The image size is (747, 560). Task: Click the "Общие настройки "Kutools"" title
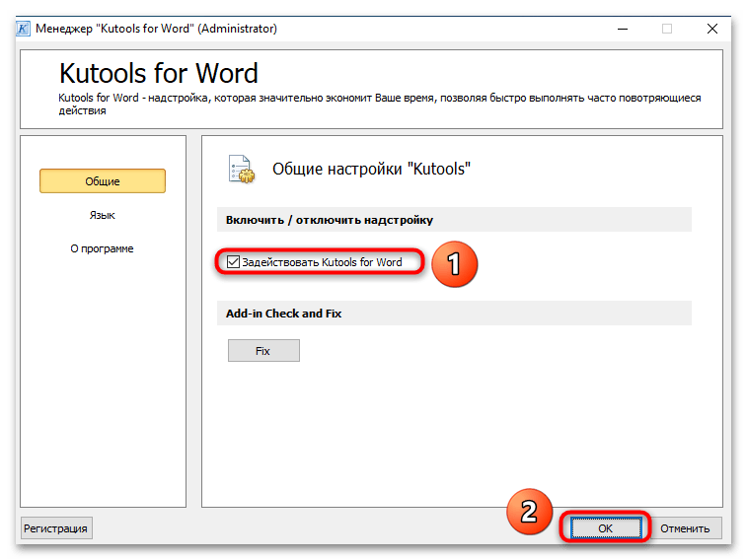(371, 169)
